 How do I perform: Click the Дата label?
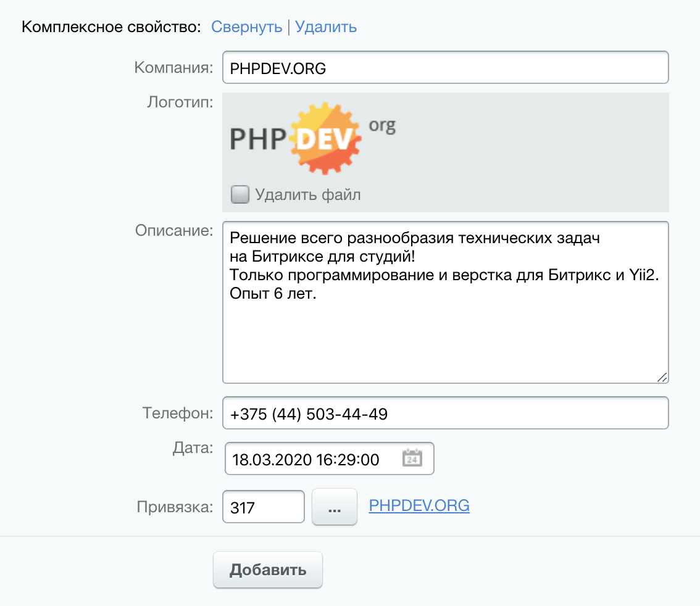[193, 447]
